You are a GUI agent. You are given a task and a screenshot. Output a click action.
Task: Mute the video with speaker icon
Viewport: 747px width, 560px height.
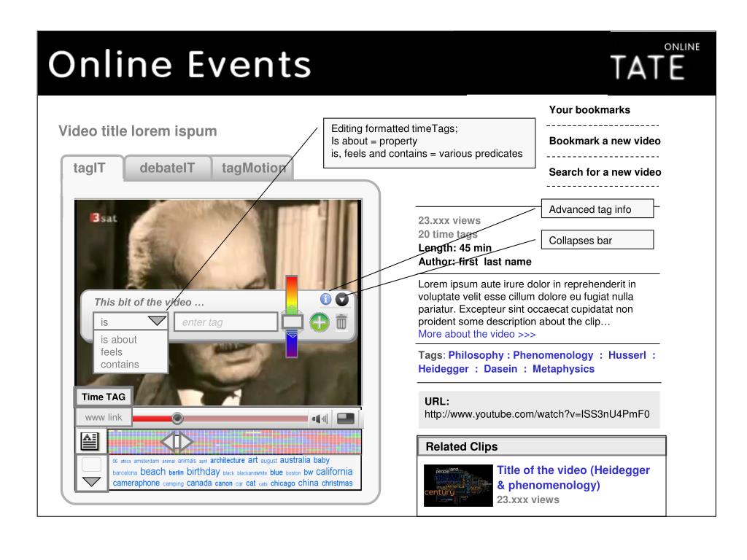[320, 419]
